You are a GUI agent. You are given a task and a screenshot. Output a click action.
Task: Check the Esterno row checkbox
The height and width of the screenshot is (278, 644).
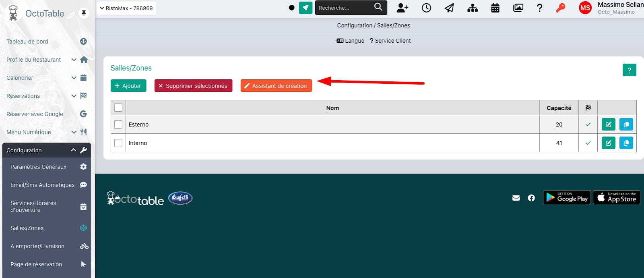[x=118, y=124]
